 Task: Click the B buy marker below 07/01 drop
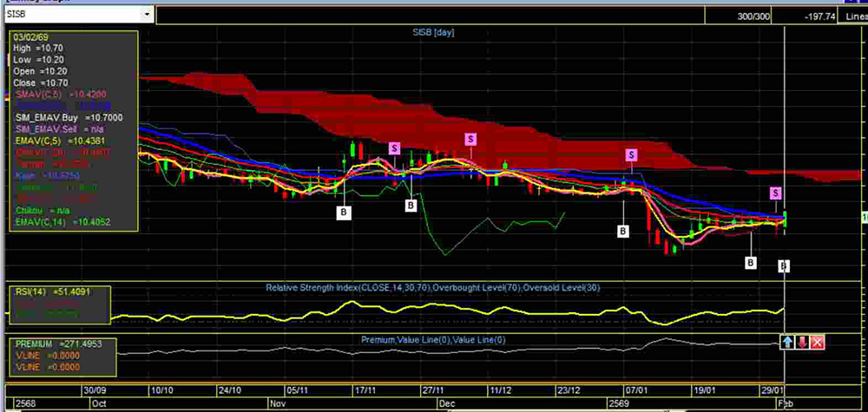pyautogui.click(x=622, y=231)
